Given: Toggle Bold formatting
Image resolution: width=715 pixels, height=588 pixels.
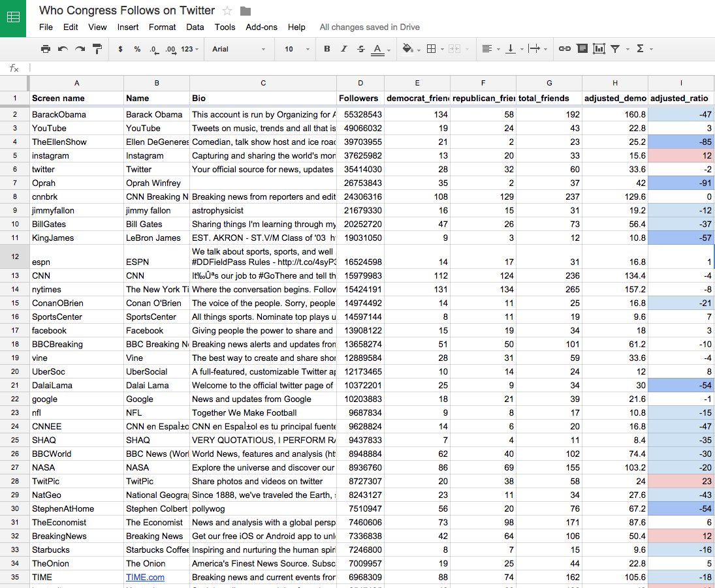Looking at the screenshot, I should 327,49.
